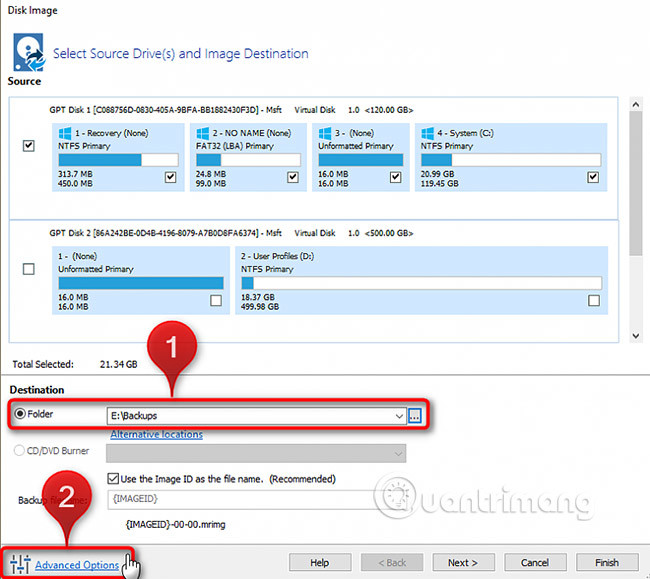Click the Help button

(x=319, y=563)
